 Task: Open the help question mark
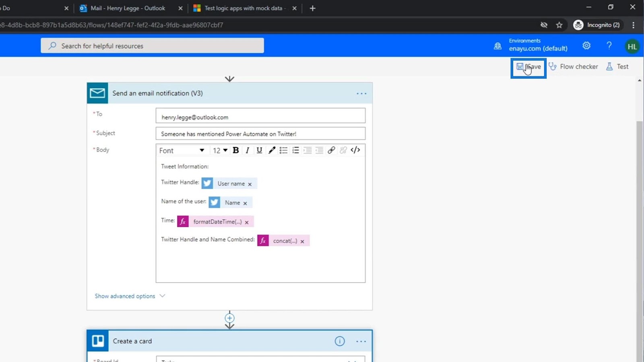609,46
